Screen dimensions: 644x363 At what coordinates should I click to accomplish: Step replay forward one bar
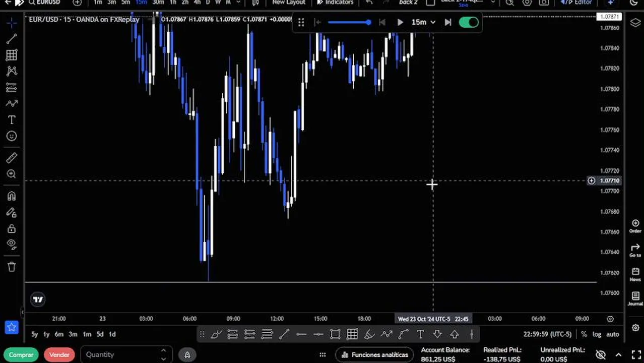[x=448, y=22]
